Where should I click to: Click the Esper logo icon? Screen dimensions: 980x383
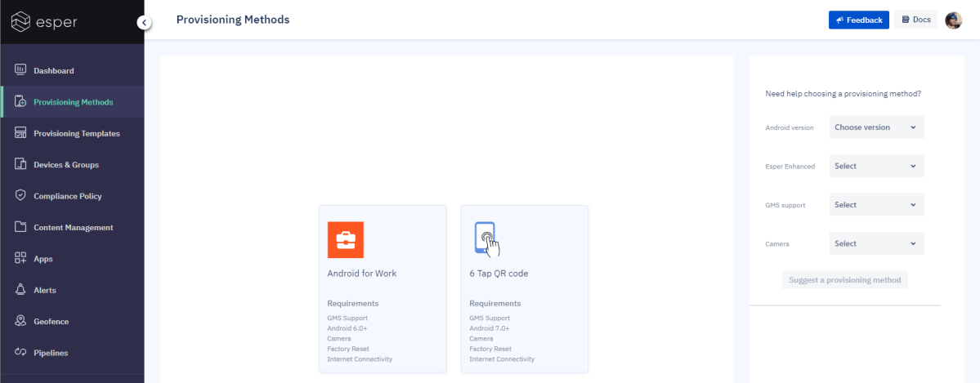click(x=21, y=23)
